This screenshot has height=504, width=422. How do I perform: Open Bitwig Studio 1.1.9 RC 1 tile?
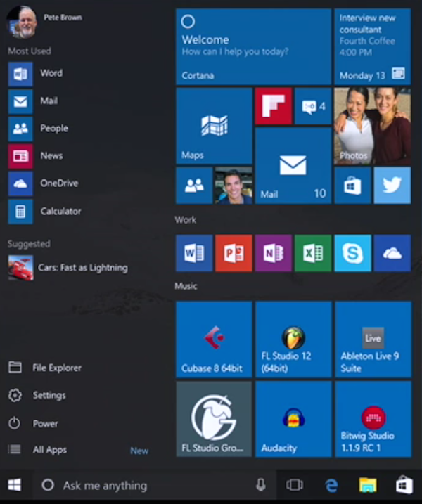(x=373, y=419)
